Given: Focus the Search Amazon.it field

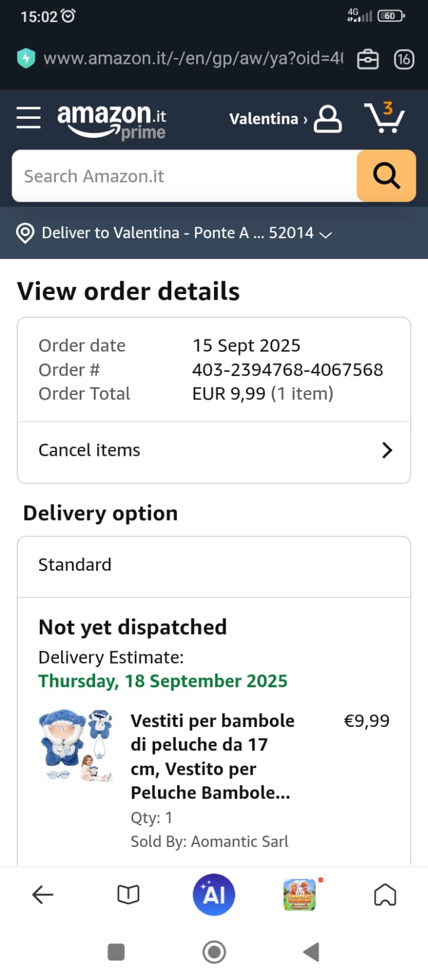Looking at the screenshot, I should point(184,176).
